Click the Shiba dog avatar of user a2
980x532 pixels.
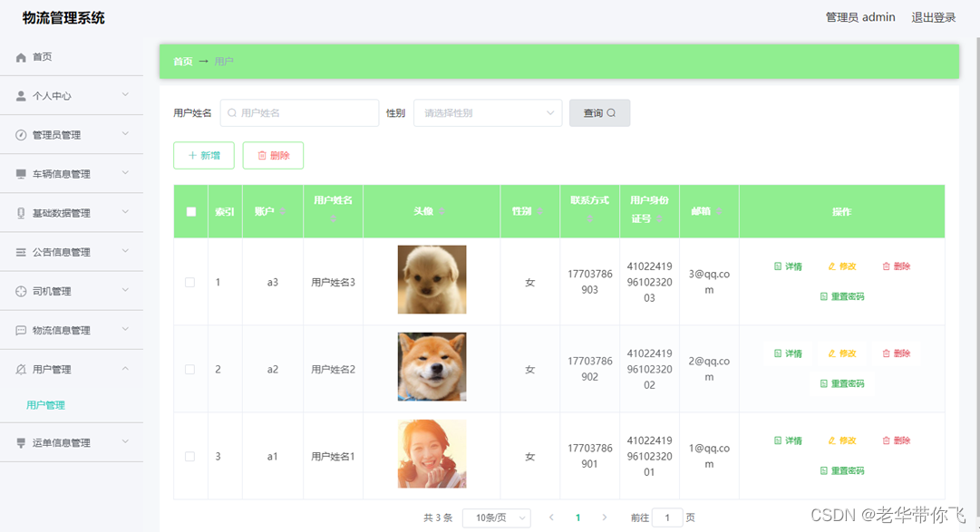click(x=432, y=366)
